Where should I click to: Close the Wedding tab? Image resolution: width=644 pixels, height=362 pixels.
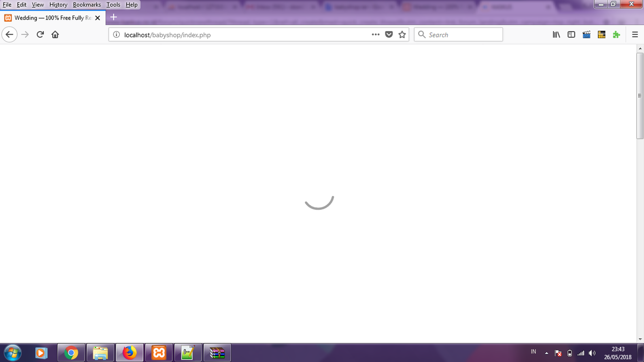(x=98, y=18)
